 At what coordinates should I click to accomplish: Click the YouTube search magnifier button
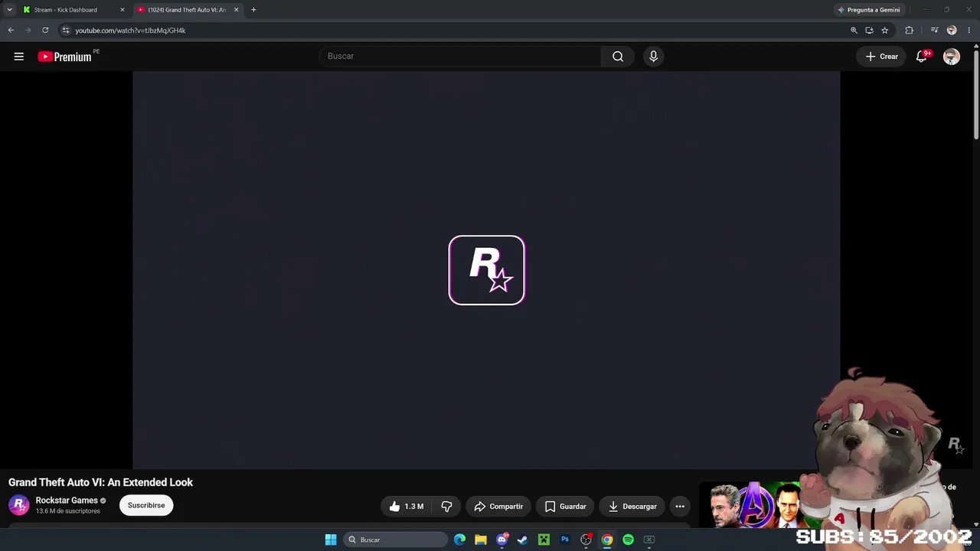pyautogui.click(x=618, y=56)
